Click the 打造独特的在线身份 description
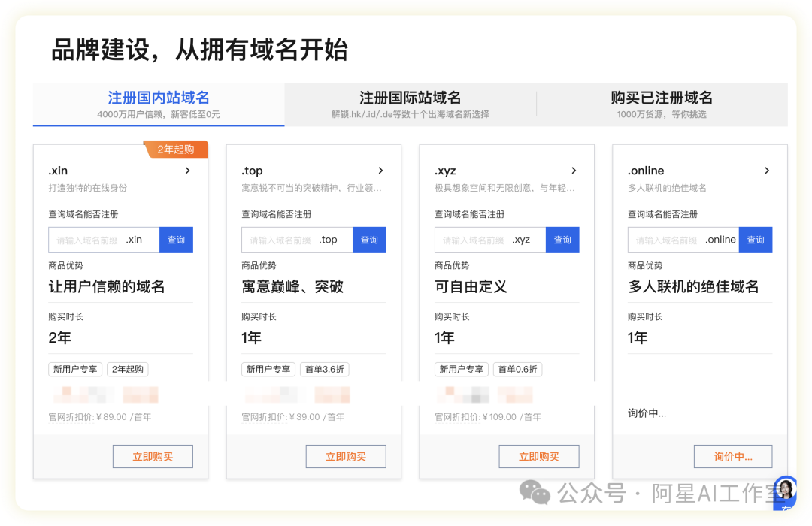Screen dimensions: 812x526 pyautogui.click(x=87, y=187)
